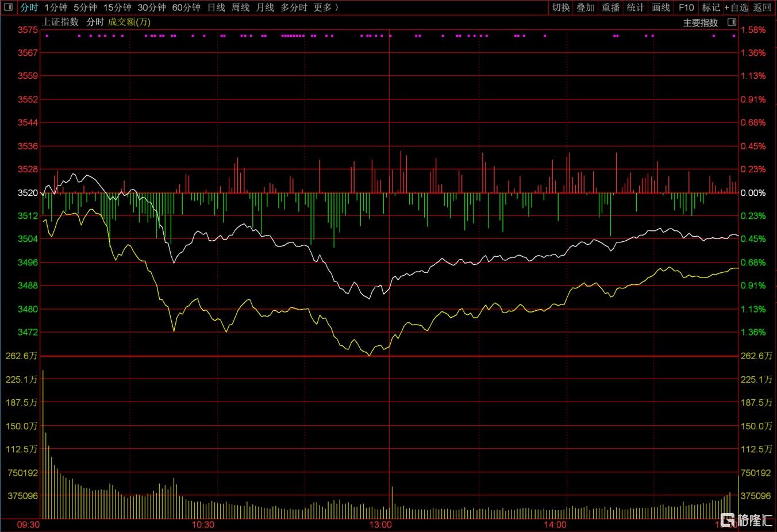Toggle the side panel icon beside 分时
Image resolution: width=777 pixels, height=532 pixels.
click(x=8, y=7)
